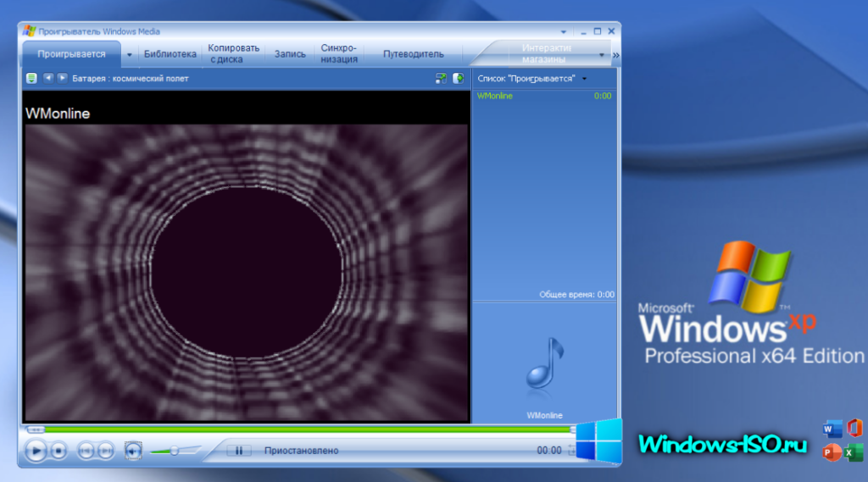This screenshot has width=868, height=482.
Task: Click the full screen view icon
Action: coord(441,79)
